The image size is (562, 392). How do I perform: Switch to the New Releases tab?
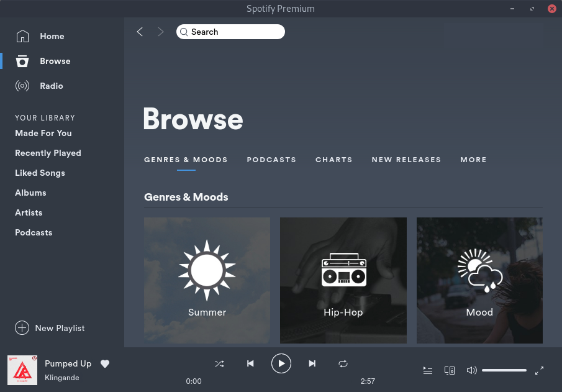click(406, 160)
